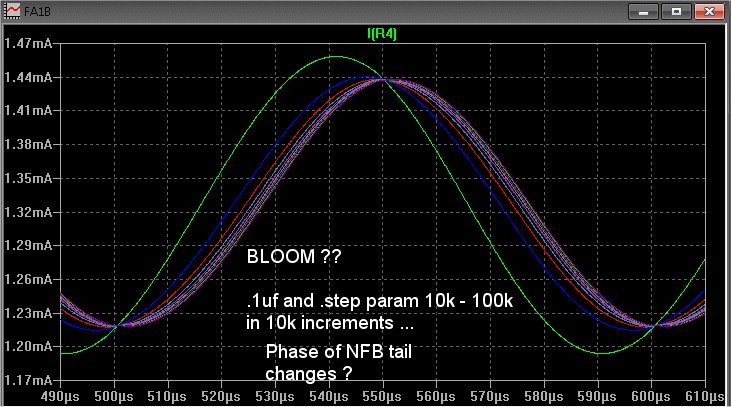Image resolution: width=731 pixels, height=407 pixels.
Task: Click the 1.35mA vertical axis label
Action: [x=28, y=178]
